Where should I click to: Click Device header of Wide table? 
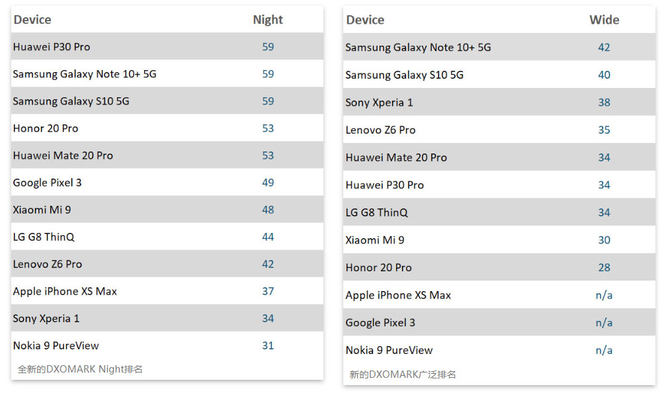coord(365,20)
